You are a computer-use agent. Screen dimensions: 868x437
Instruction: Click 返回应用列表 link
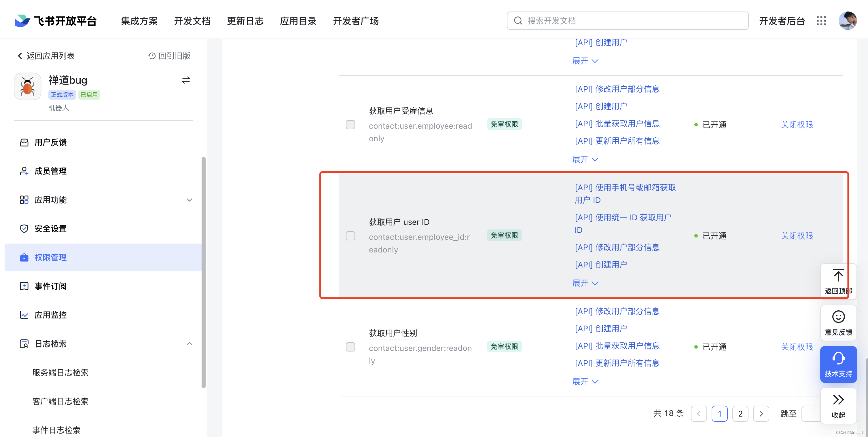(51, 56)
